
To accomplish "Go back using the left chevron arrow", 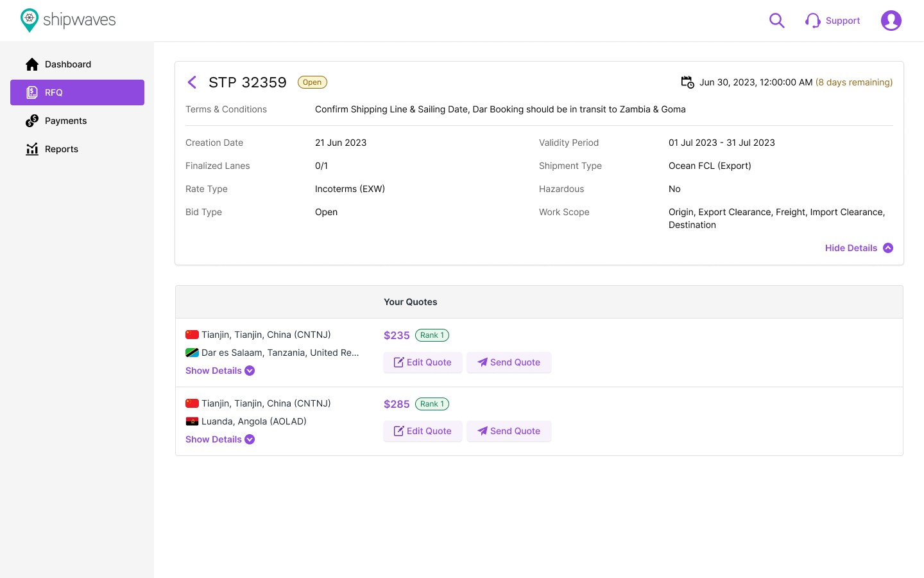I will (x=192, y=82).
